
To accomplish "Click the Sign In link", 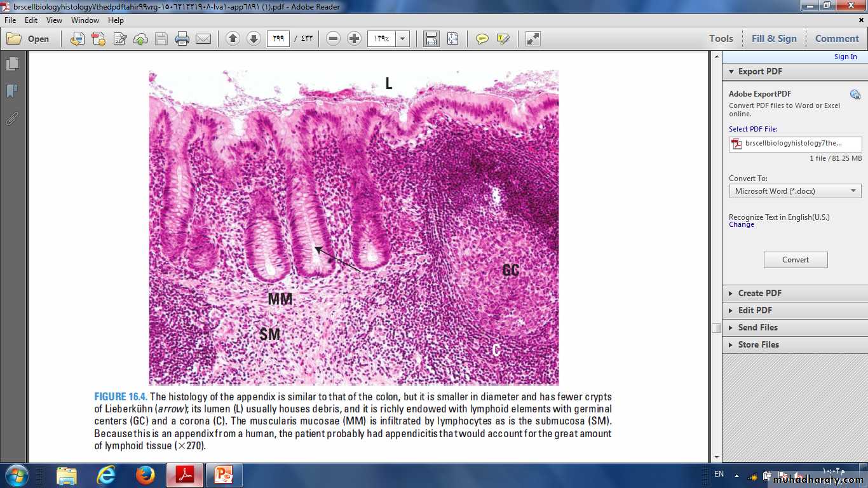I will pyautogui.click(x=845, y=57).
